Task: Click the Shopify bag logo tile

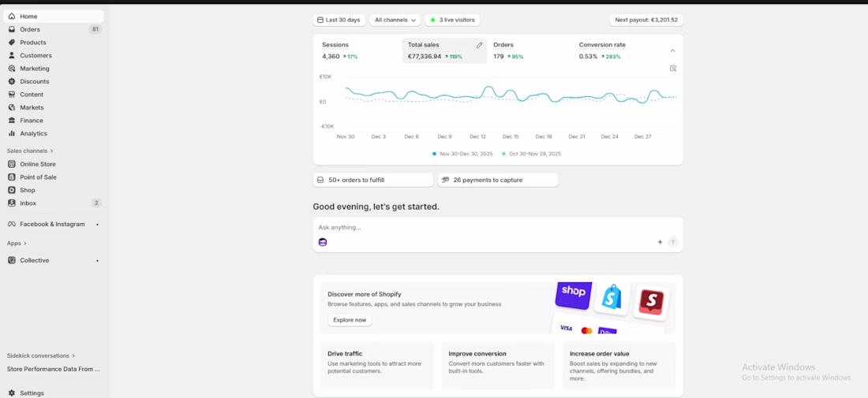Action: tap(612, 298)
